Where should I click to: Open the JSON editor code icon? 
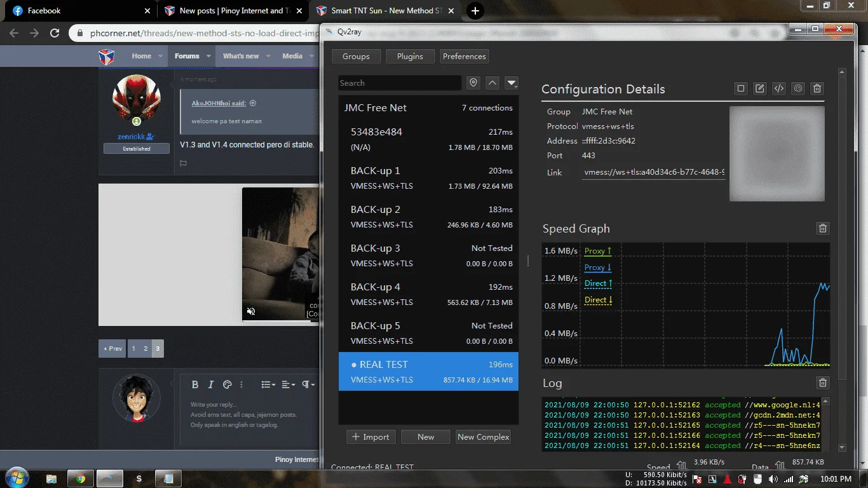779,89
